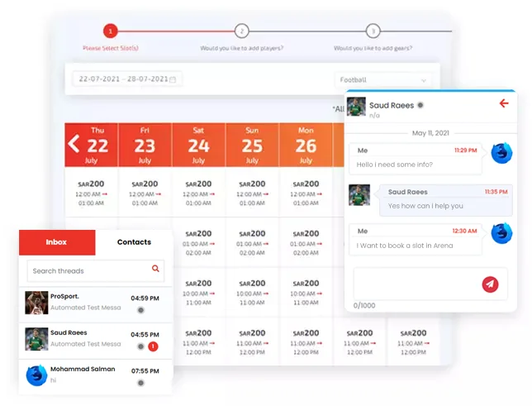Click the red send message button

pos(490,284)
